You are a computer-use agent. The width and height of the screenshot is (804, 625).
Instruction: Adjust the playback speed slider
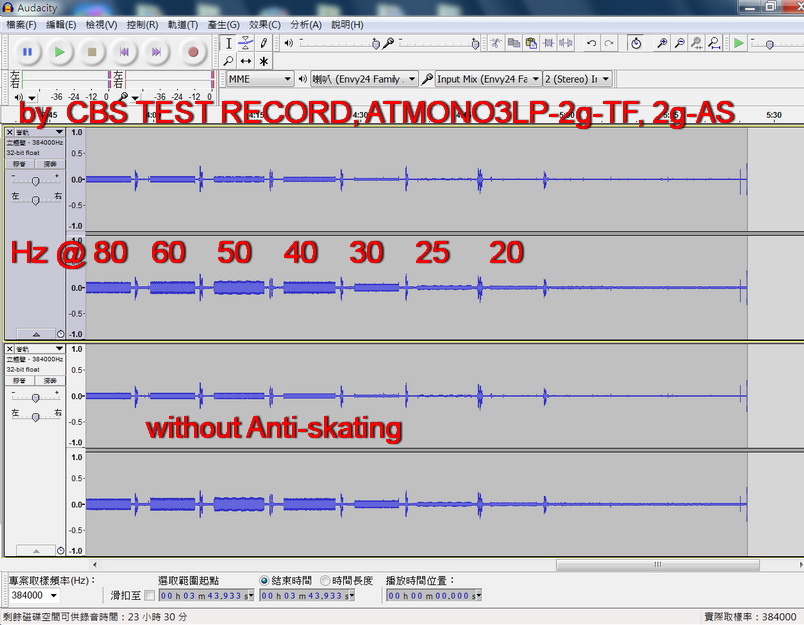click(x=769, y=45)
